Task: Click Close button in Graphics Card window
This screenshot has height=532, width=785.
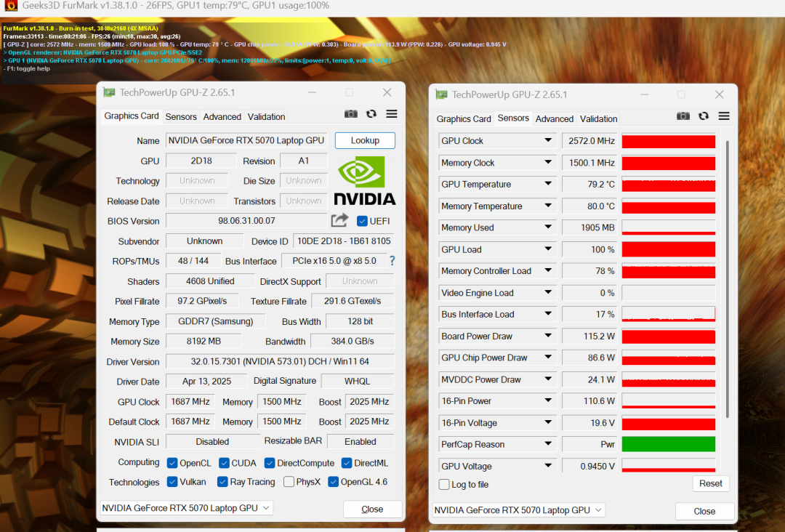Action: 372,509
